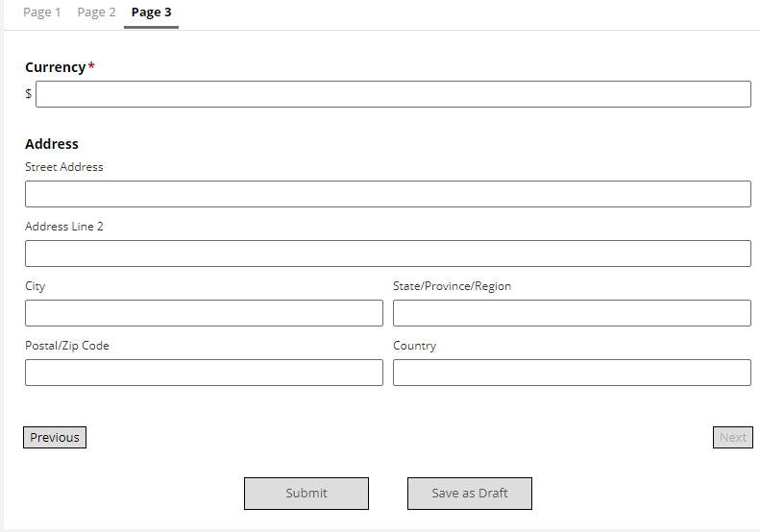Focus the Currency amount input field
Viewport: 760px width, 532px height.
(x=393, y=94)
